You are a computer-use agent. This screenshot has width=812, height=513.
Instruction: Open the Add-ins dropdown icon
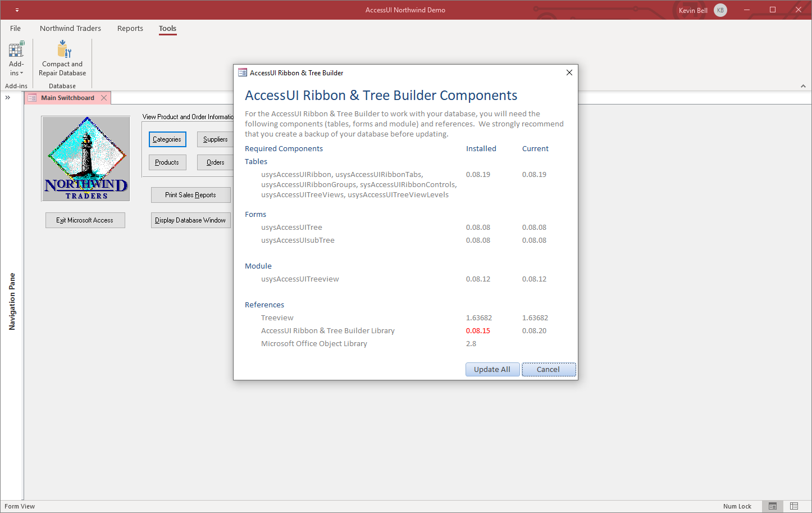click(x=16, y=58)
